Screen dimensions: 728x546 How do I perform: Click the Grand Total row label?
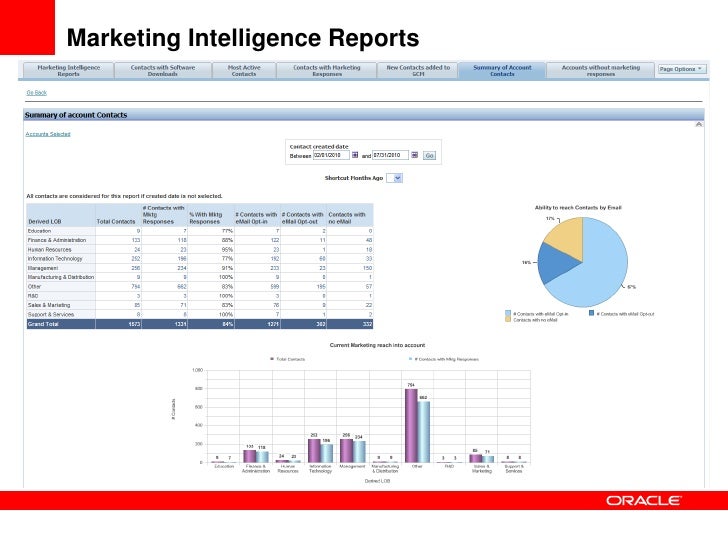43,324
